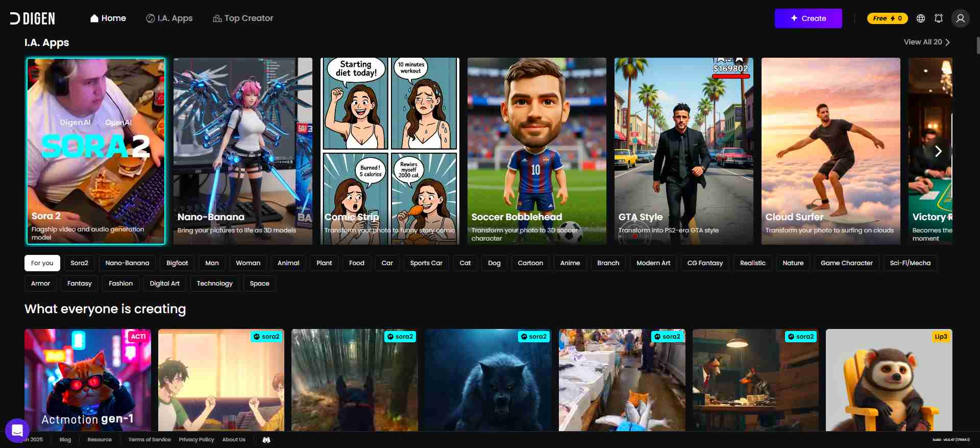Open the Privacy Policy link
Image resolution: width=980 pixels, height=448 pixels.
[196, 440]
